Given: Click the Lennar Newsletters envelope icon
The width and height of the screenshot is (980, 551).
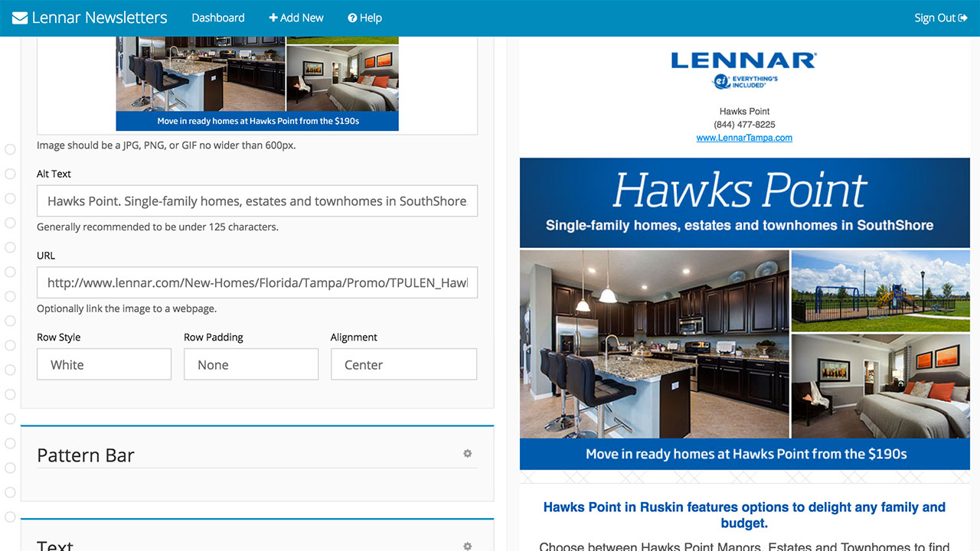Looking at the screenshot, I should click(20, 18).
